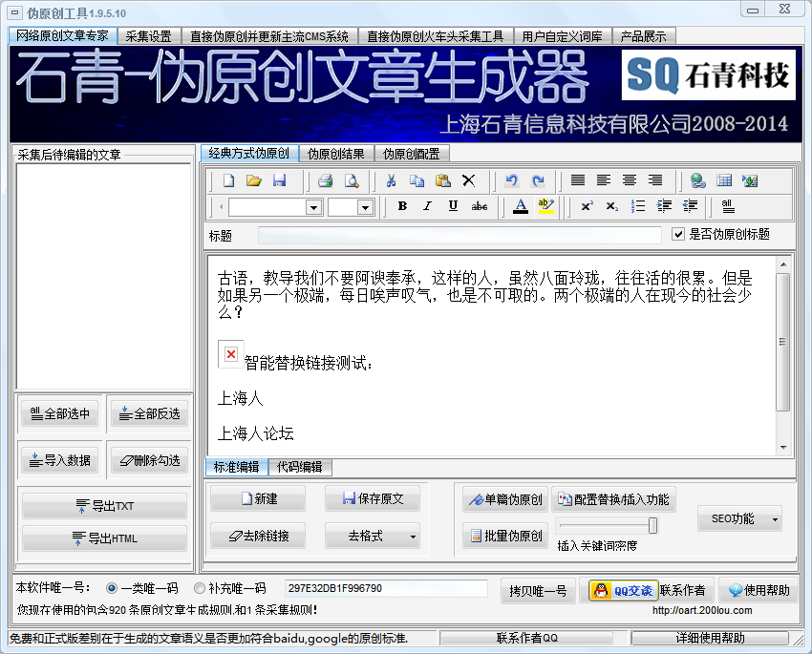
Task: Open the font name dropdown
Action: click(x=313, y=207)
